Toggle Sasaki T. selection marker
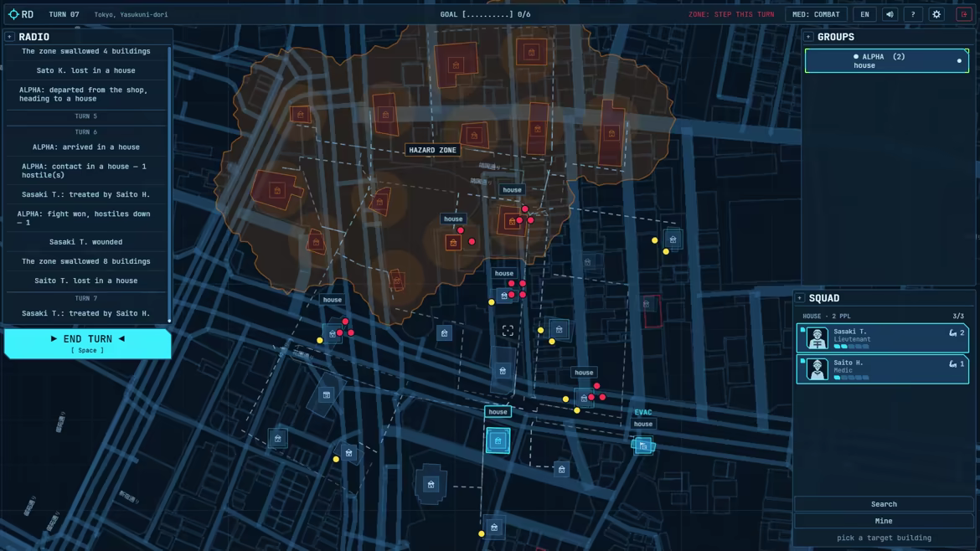The image size is (980, 551). (x=802, y=330)
